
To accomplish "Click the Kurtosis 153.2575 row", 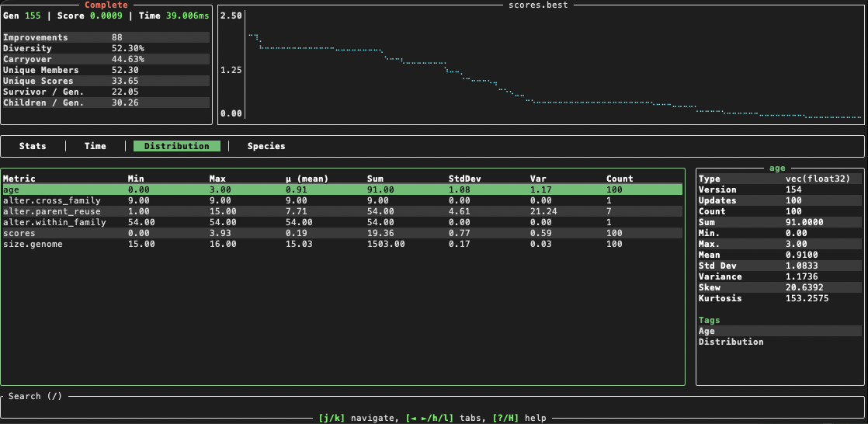I will tap(780, 298).
